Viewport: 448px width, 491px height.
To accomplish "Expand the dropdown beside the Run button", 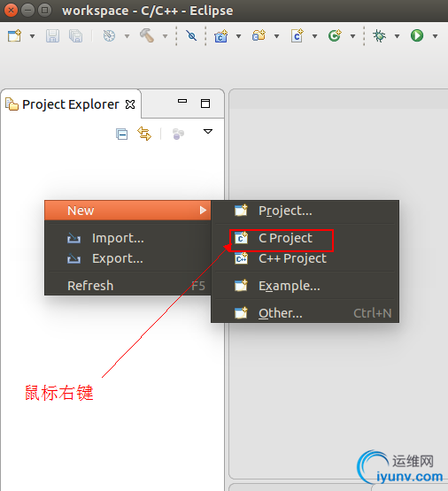I will (x=435, y=36).
